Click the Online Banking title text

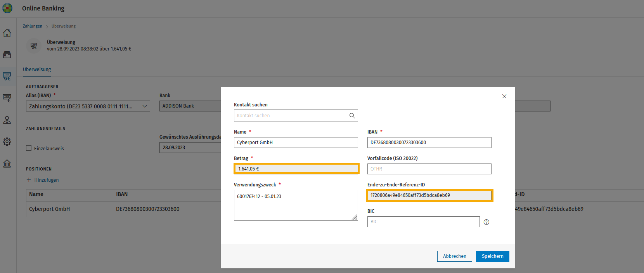click(43, 8)
